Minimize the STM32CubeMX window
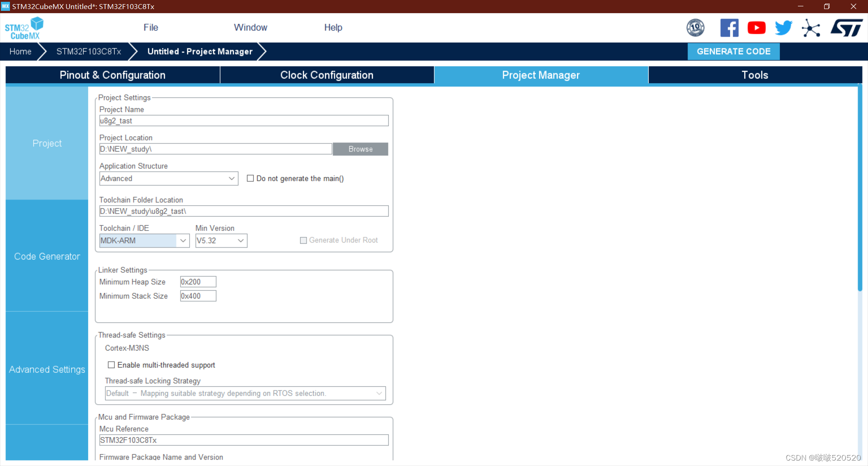The image size is (868, 466). click(800, 6)
